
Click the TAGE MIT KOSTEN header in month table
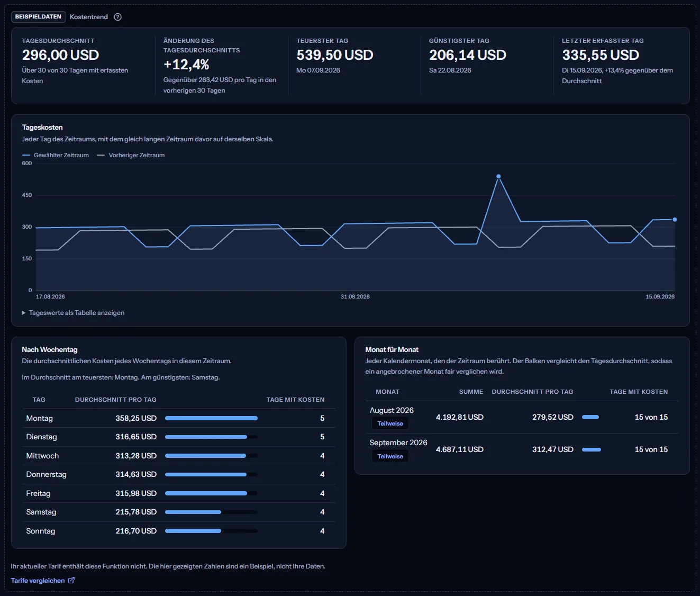pos(639,392)
